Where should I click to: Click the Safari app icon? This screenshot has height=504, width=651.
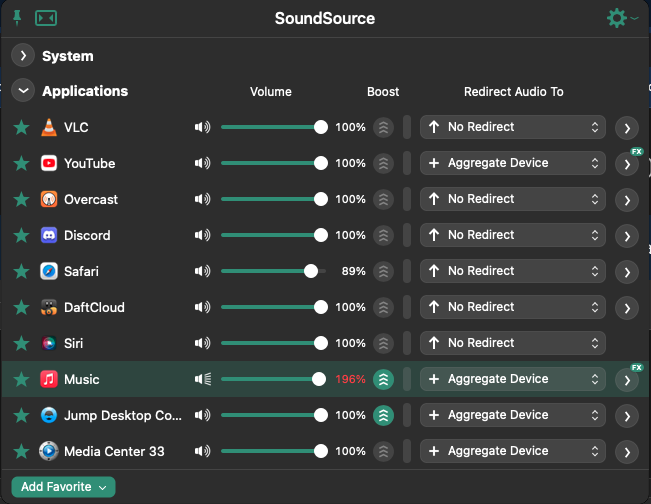49,271
